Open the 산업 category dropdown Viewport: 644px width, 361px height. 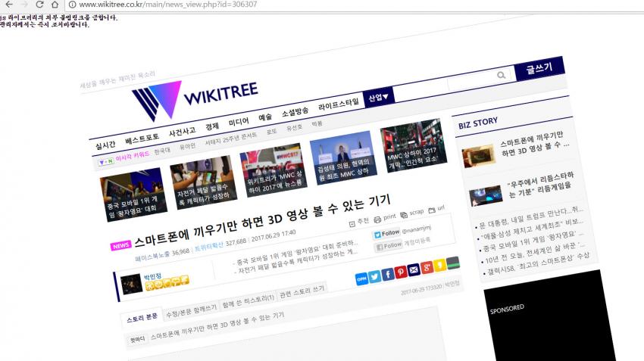(x=378, y=98)
